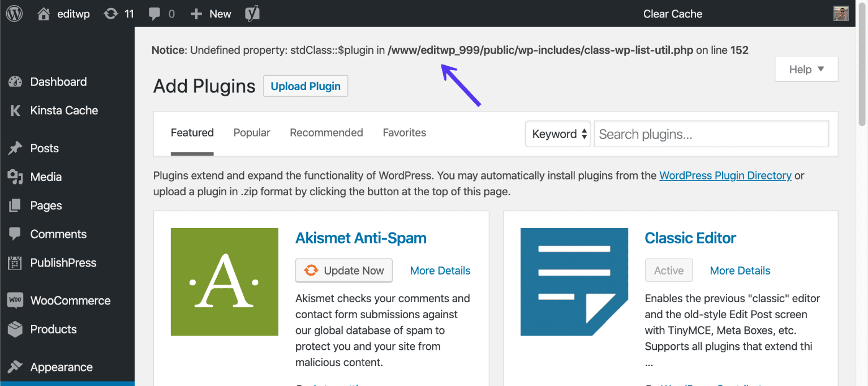The image size is (868, 386).
Task: Open the PublishPress sidebar icon
Action: click(x=15, y=263)
